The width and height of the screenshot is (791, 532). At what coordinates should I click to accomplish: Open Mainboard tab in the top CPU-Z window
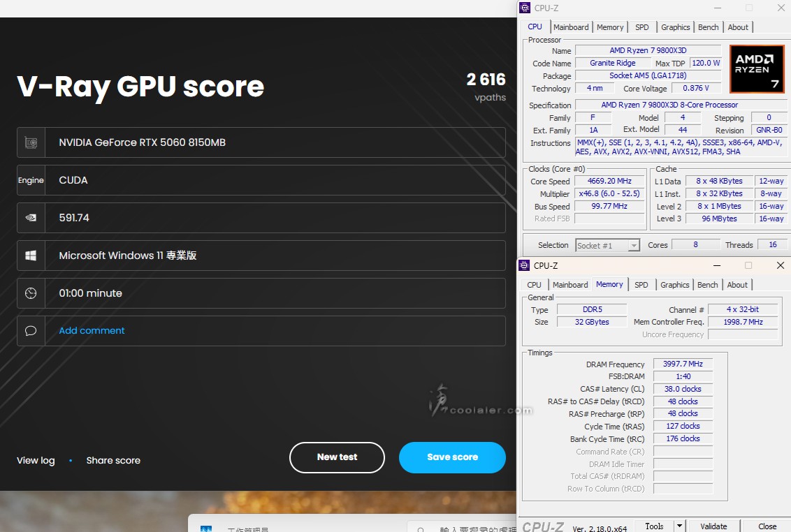[x=571, y=27]
